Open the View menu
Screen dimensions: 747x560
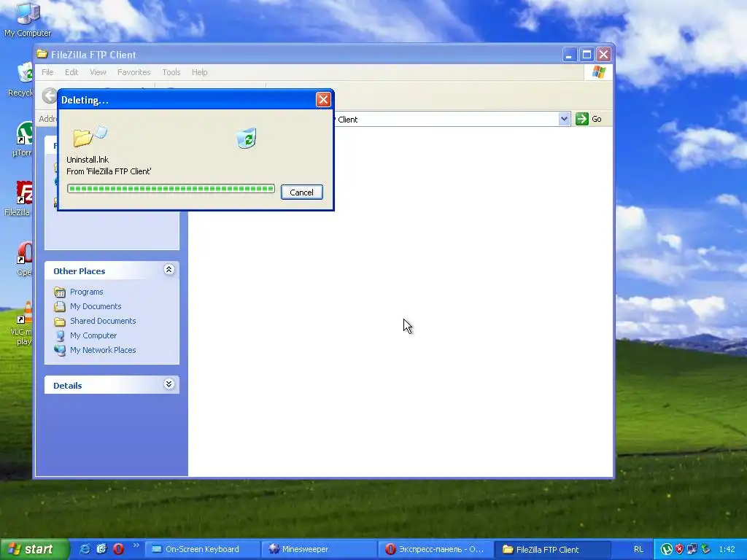[x=98, y=72]
